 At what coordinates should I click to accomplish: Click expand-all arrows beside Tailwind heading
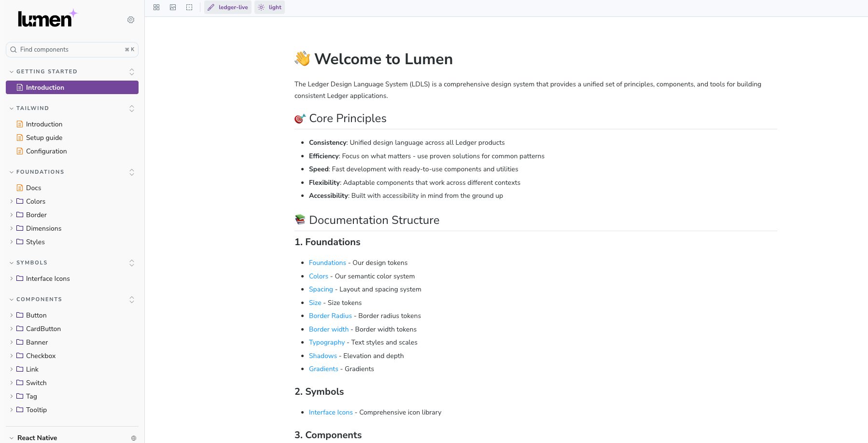(132, 109)
